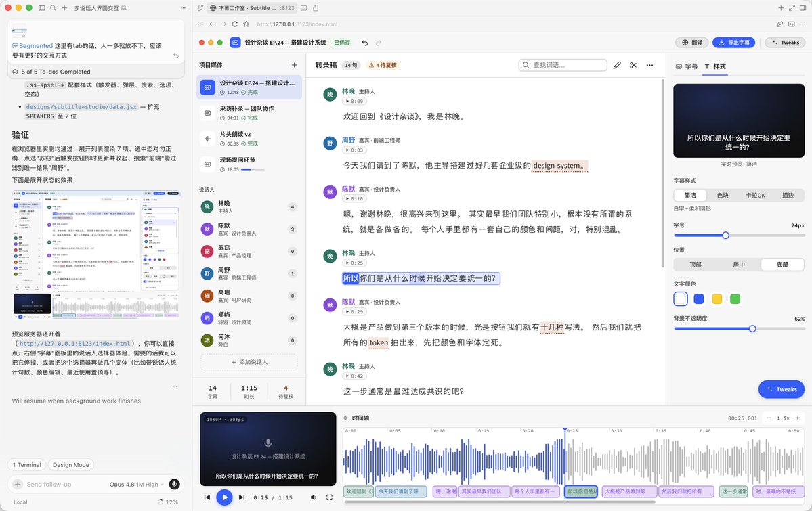Screen dimensions: 812x511
Task: Click the search icon in the left window title bar
Action: (x=53, y=8)
